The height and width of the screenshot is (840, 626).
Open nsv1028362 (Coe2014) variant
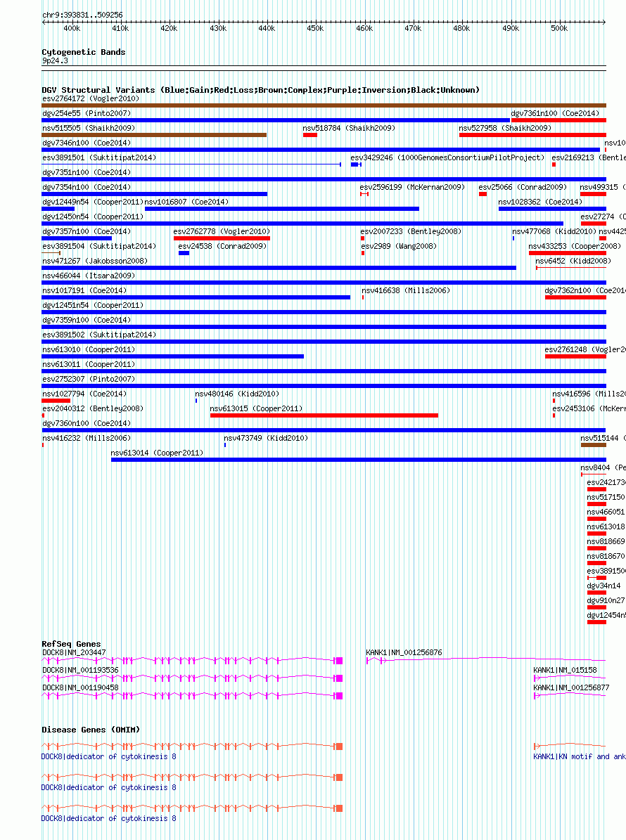(x=552, y=209)
